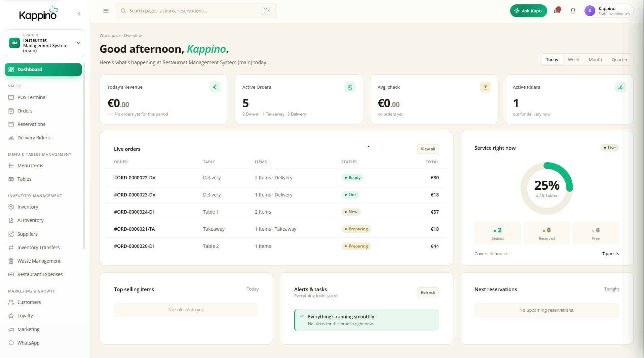Click the 'No sales data yet.' message
This screenshot has height=358, width=644.
tap(186, 310)
